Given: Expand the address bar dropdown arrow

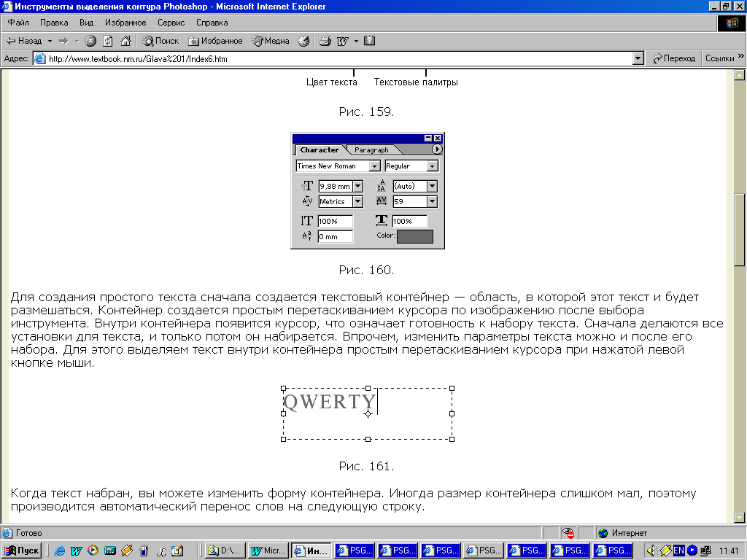Looking at the screenshot, I should tap(638, 58).
